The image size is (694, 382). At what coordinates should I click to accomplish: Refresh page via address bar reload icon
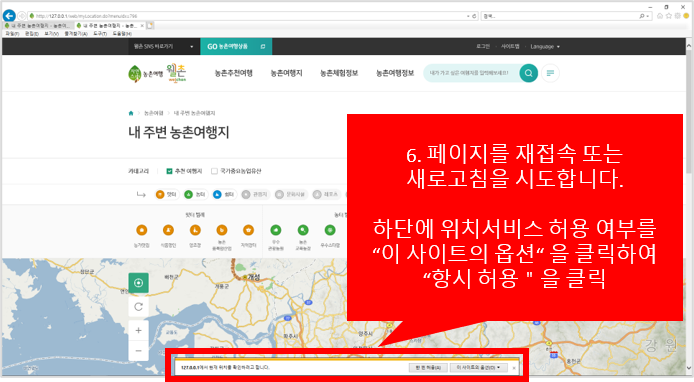tap(474, 16)
